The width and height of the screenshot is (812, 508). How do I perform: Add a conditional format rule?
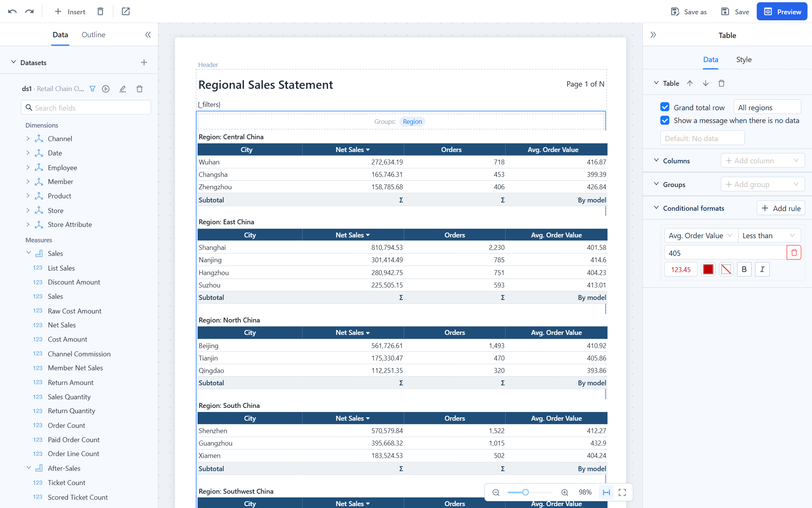781,208
